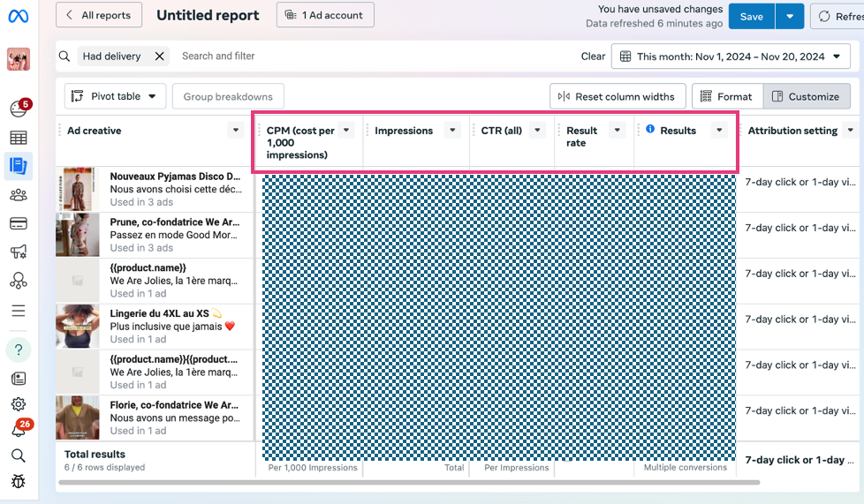Select the ads reporting icon in sidebar
The height and width of the screenshot is (504, 864).
(x=19, y=166)
